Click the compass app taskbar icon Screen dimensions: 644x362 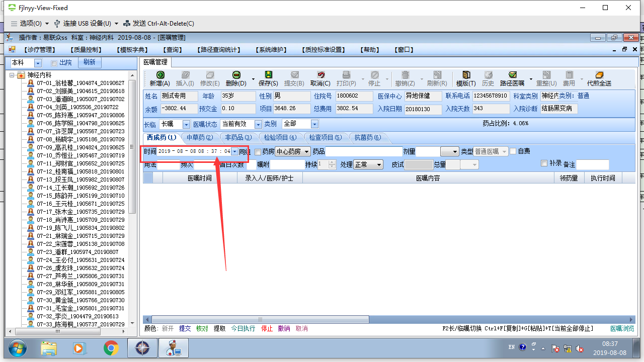pyautogui.click(x=142, y=348)
